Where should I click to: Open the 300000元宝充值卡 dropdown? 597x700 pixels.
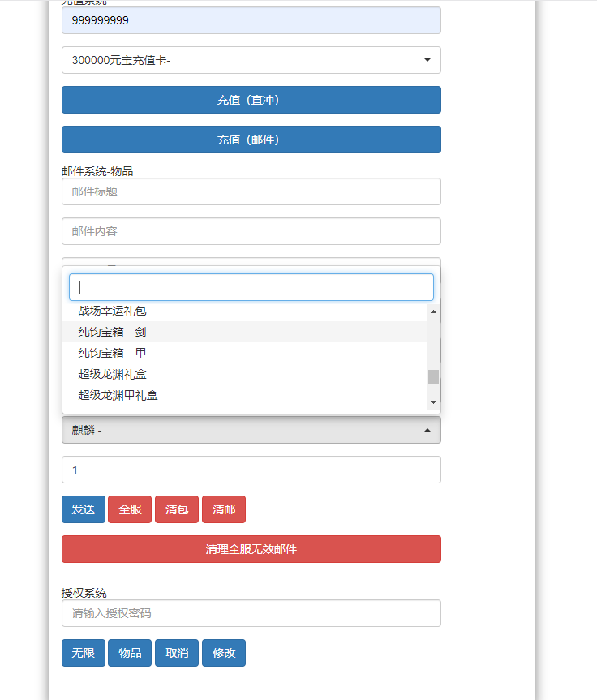[251, 60]
